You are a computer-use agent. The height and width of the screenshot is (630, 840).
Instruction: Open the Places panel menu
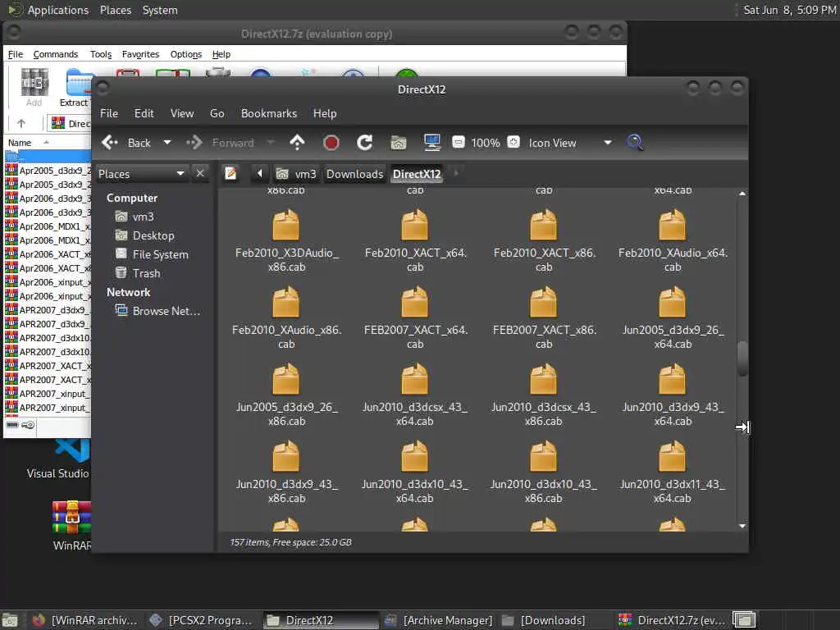tap(115, 10)
